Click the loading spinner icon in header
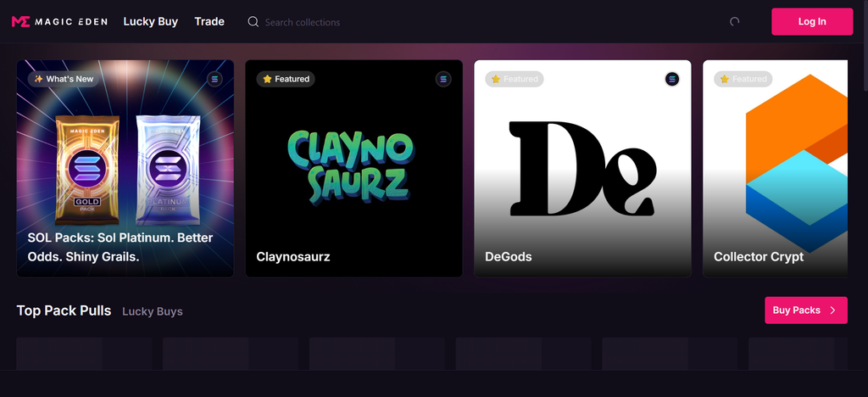 tap(735, 21)
